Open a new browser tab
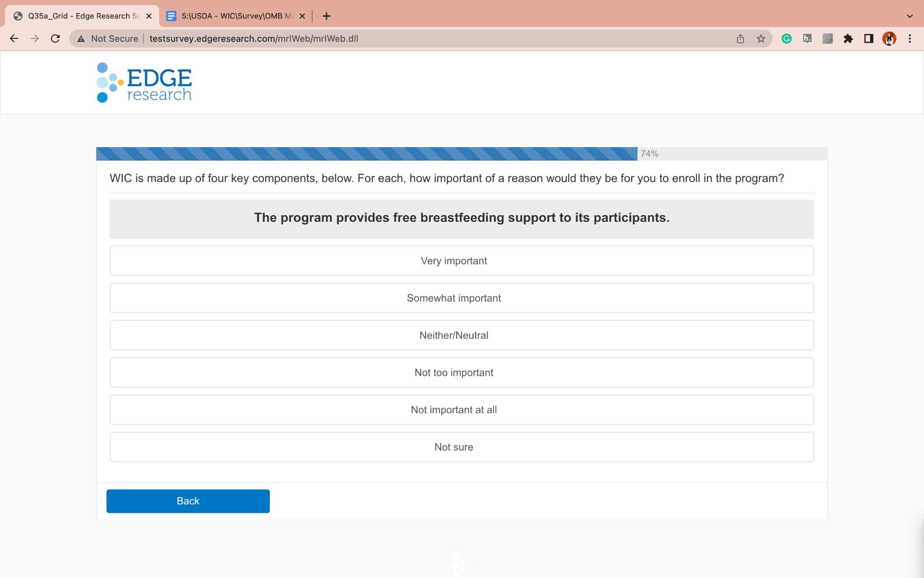 (327, 16)
